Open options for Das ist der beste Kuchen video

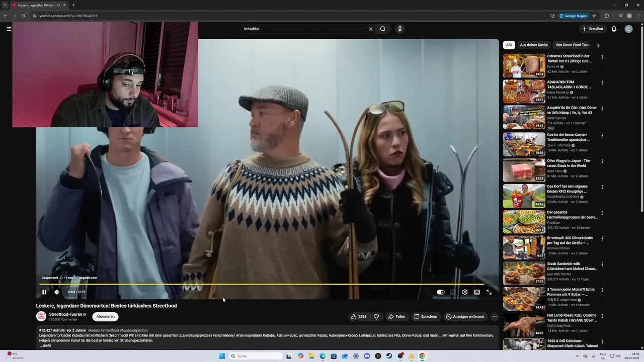pyautogui.click(x=602, y=135)
